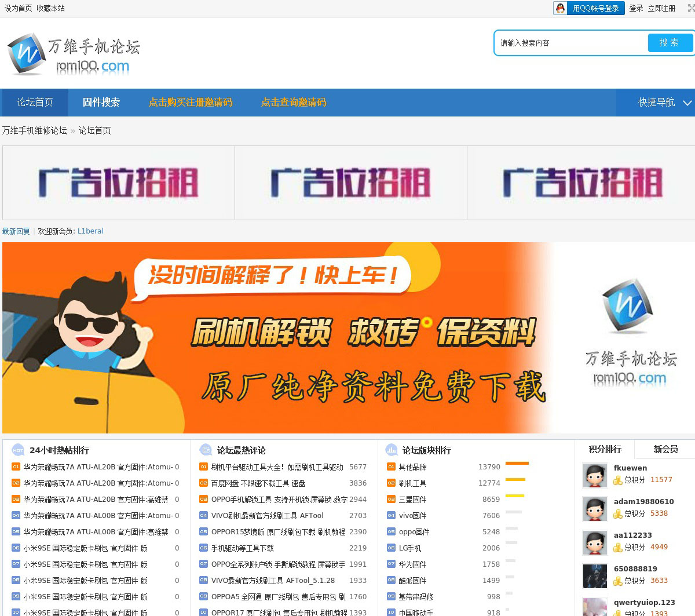The width and height of the screenshot is (695, 616).
Task: Open fkuewen username link
Action: [x=631, y=468]
